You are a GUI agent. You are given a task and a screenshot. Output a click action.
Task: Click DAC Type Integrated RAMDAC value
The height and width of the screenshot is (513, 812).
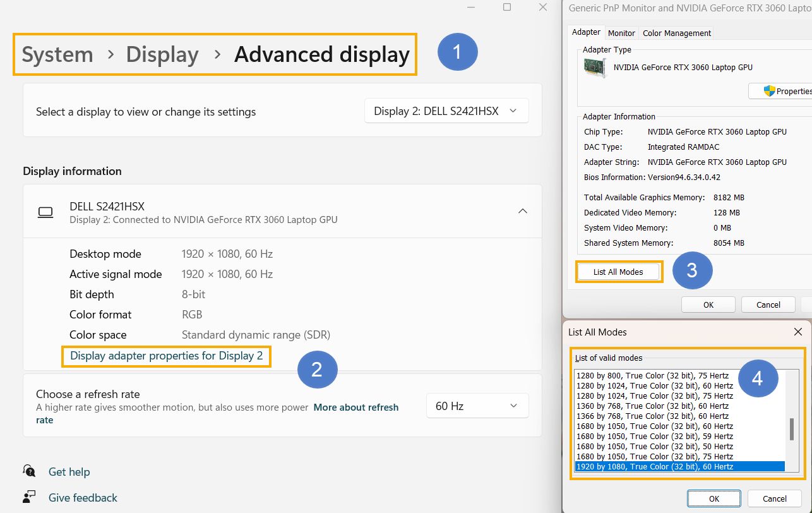683,147
